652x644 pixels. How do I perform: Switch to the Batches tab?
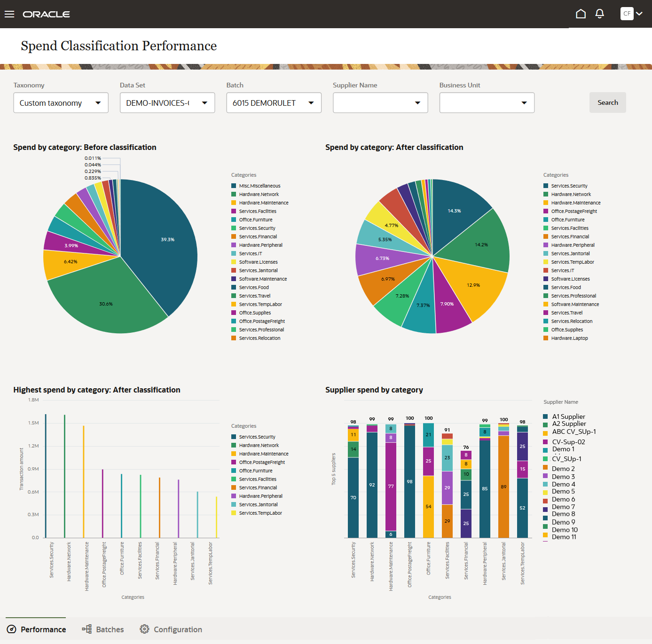[110, 629]
